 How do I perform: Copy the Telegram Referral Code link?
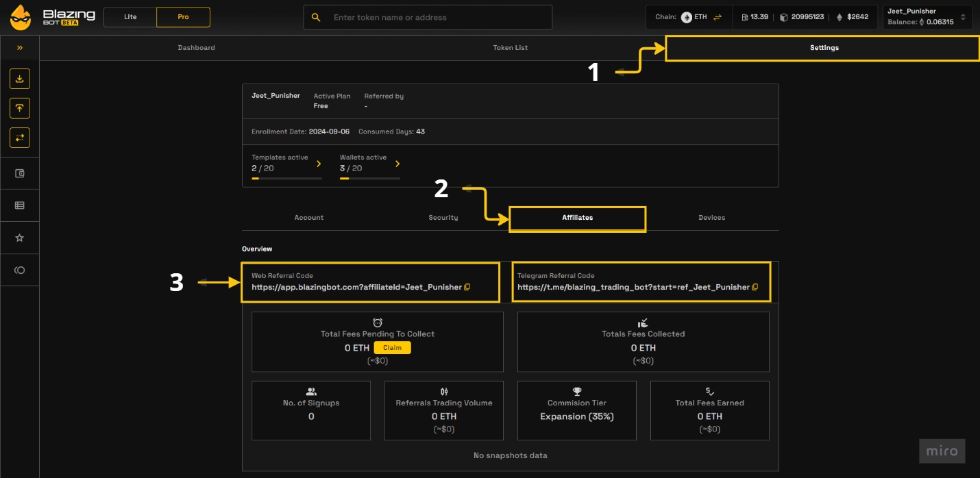[x=755, y=287]
